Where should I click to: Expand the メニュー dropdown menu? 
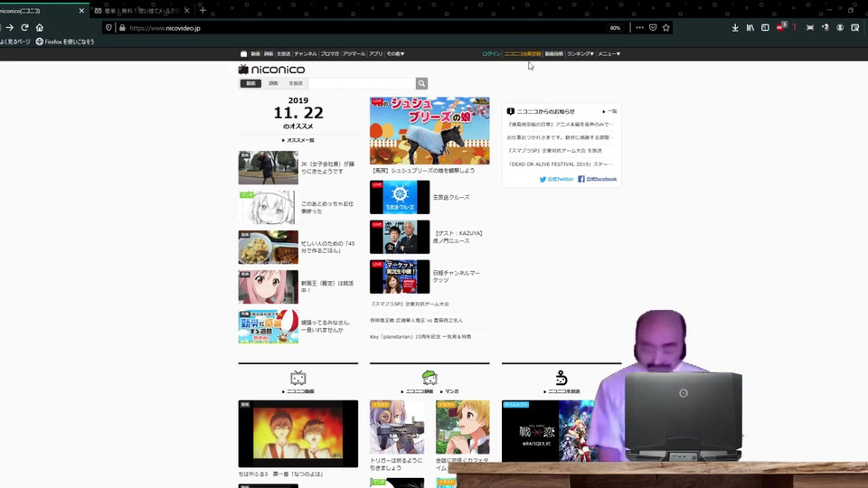point(609,53)
